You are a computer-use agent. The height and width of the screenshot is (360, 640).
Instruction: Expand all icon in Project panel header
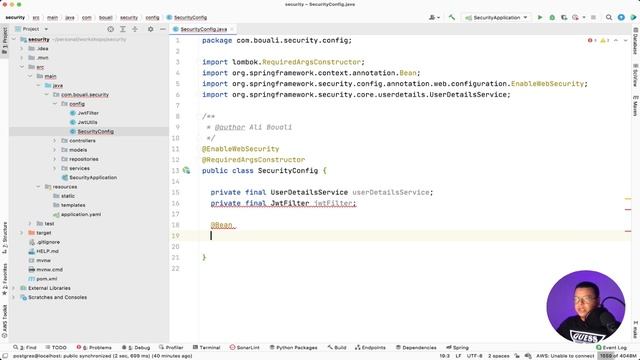tap(122, 29)
